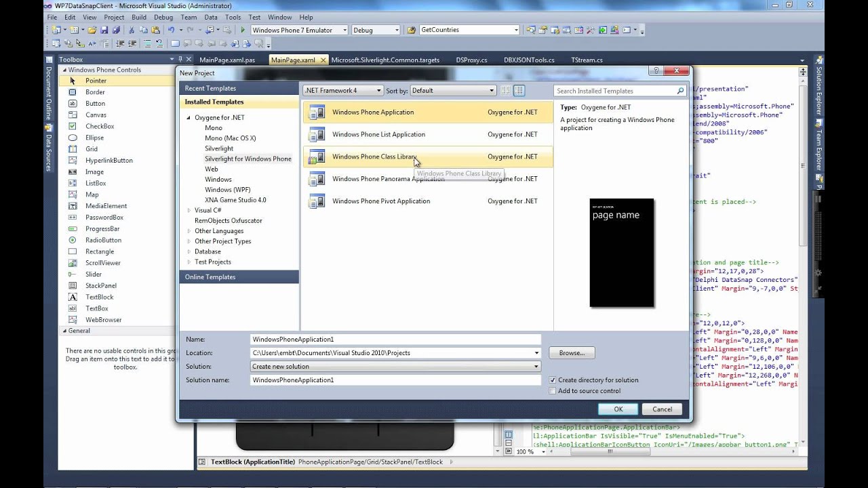This screenshot has height=488, width=868.
Task: Toggle Add to source control checkbox
Action: click(553, 391)
